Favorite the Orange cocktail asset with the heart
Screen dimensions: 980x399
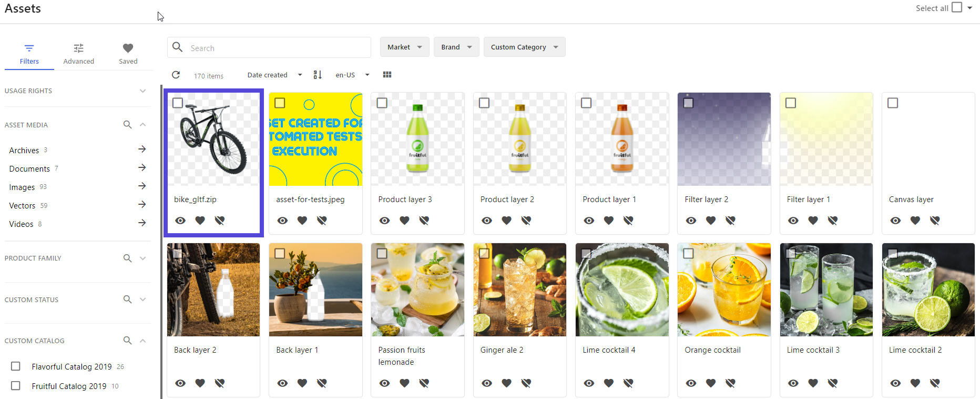pyautogui.click(x=711, y=383)
